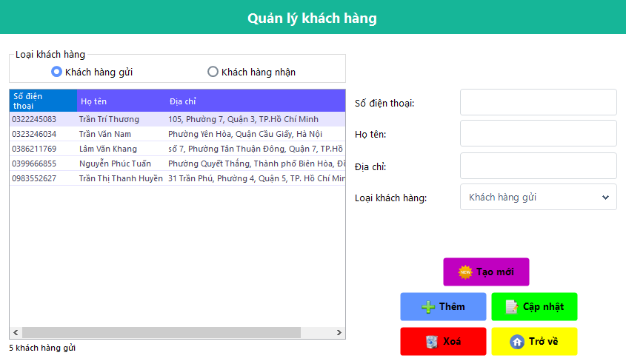Select customer name Trần Thị Thanh Huyền
The height and width of the screenshot is (364, 626).
121,178
